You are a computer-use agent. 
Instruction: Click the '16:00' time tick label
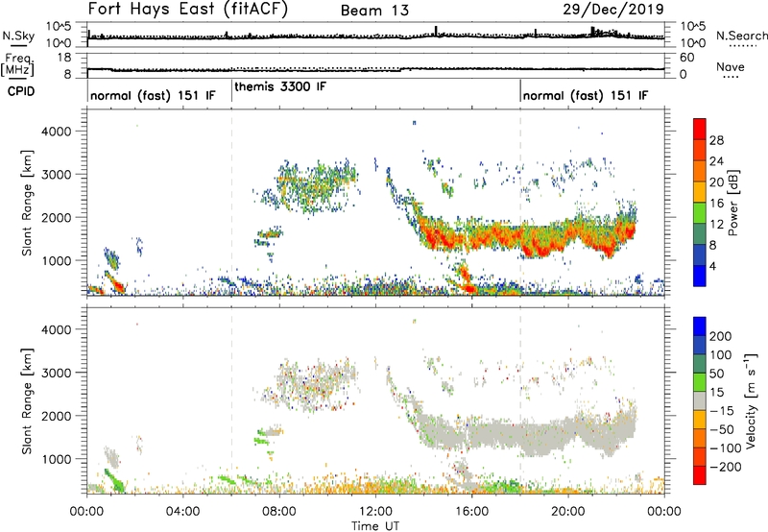pyautogui.click(x=471, y=512)
